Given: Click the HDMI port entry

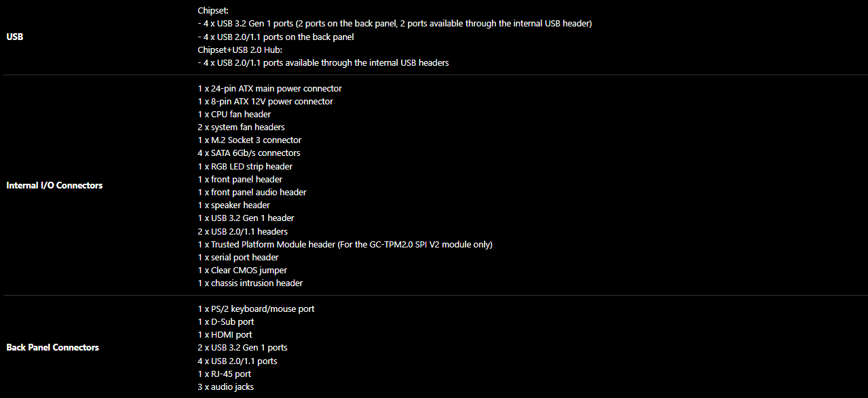Looking at the screenshot, I should 225,335.
